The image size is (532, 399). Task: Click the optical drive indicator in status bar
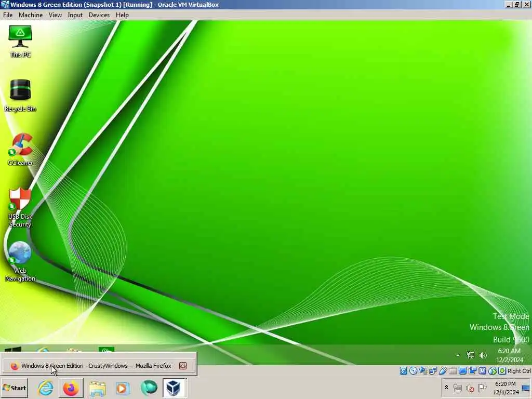tap(413, 371)
